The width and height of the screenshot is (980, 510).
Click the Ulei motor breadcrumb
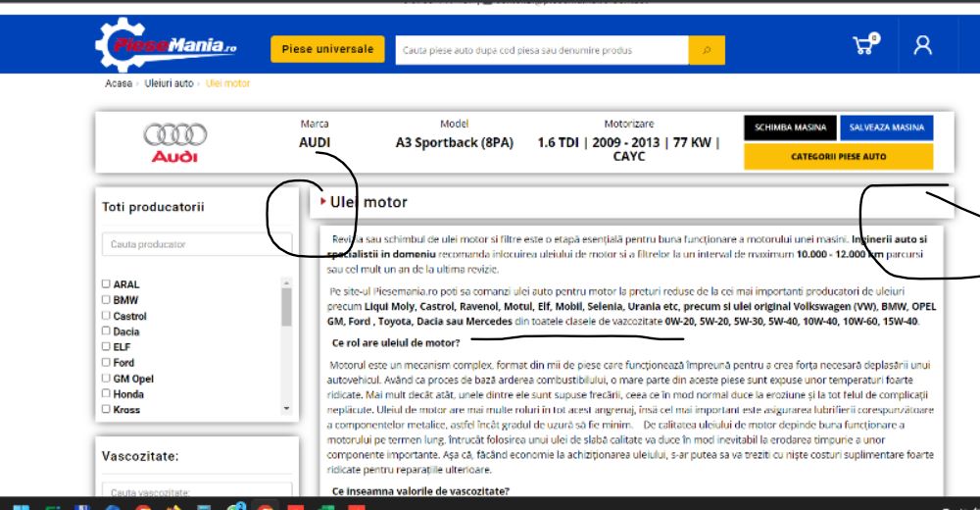227,83
